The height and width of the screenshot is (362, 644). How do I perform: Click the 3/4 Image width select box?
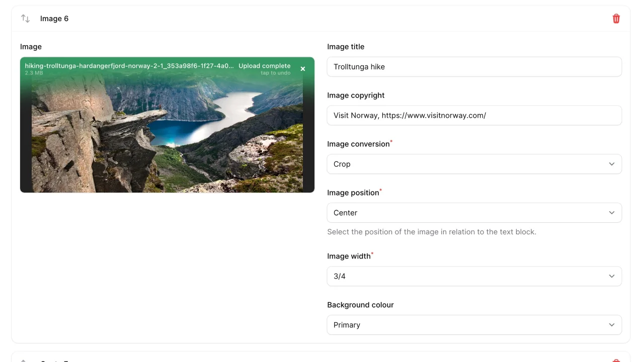(474, 276)
